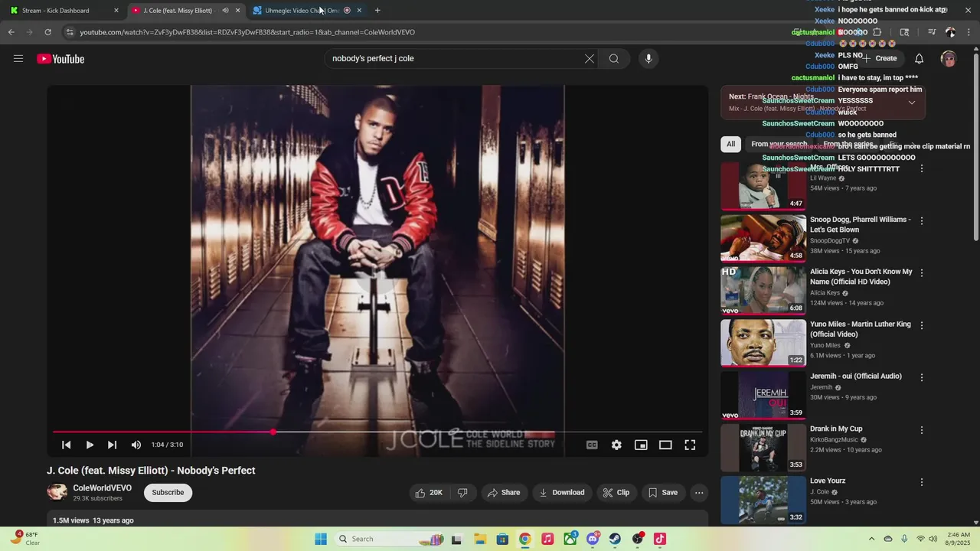The height and width of the screenshot is (551, 980).
Task: Open options for the Lil Wayne video
Action: pos(922,168)
